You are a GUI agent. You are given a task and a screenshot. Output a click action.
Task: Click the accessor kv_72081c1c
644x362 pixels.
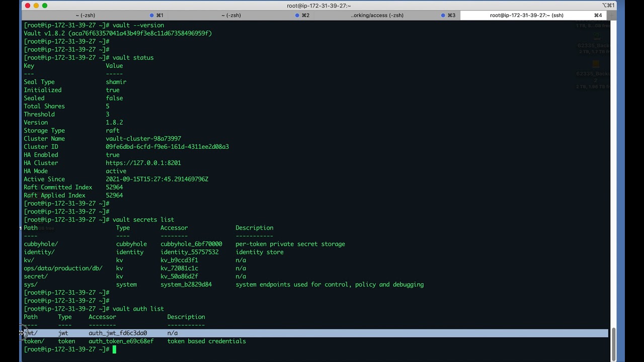[179, 268]
